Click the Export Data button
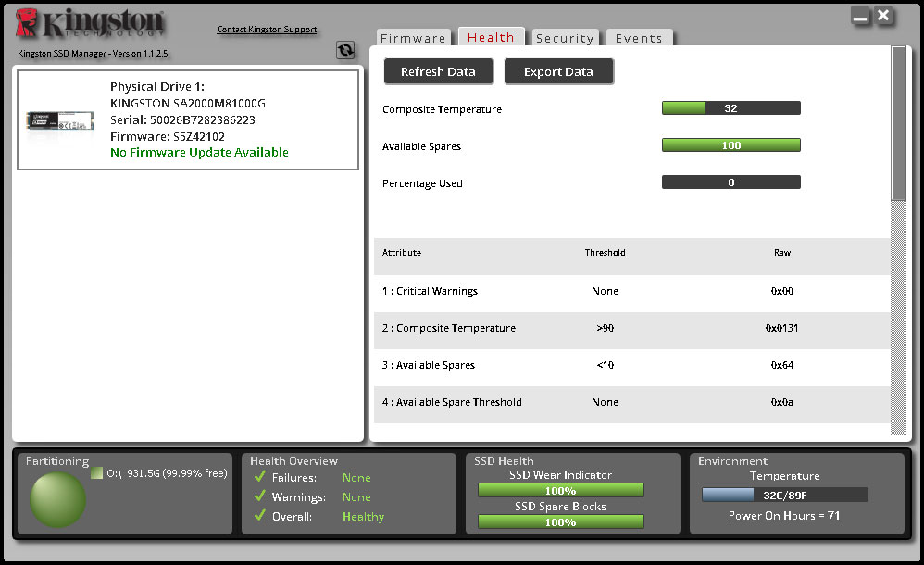 point(558,71)
